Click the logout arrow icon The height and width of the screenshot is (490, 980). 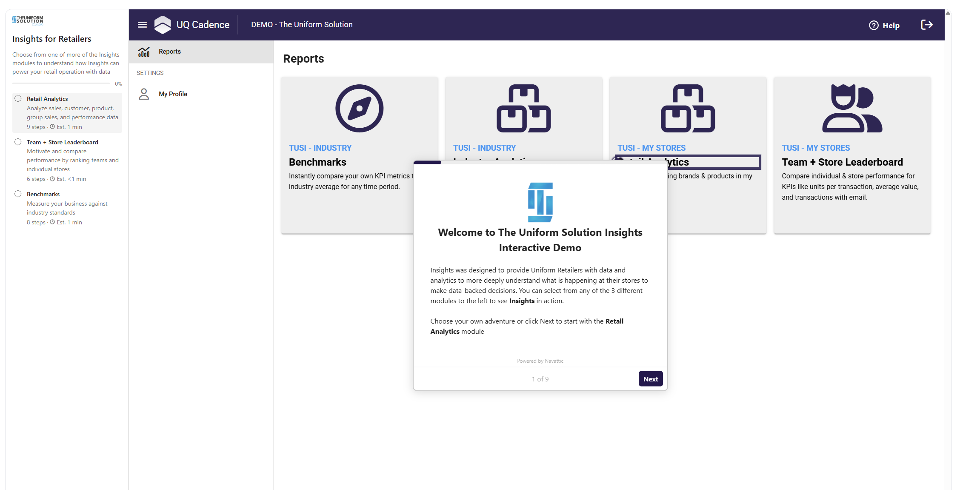(x=926, y=25)
